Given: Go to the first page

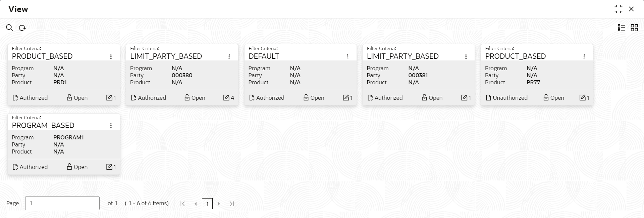Looking at the screenshot, I should (x=182, y=204).
